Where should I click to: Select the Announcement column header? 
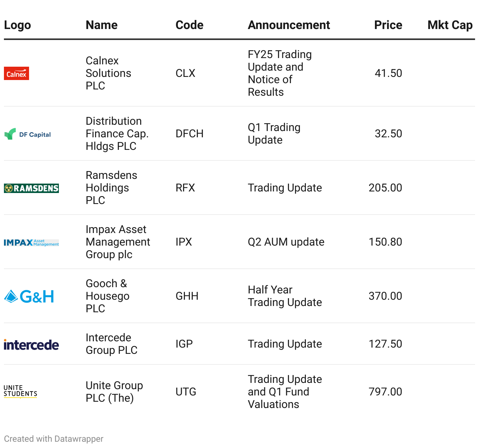289,25
